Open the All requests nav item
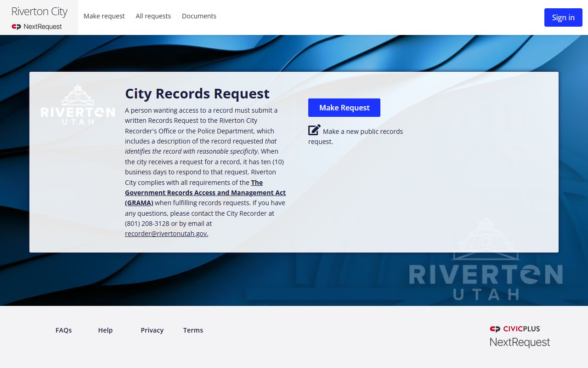The width and height of the screenshot is (588, 368). pyautogui.click(x=153, y=16)
